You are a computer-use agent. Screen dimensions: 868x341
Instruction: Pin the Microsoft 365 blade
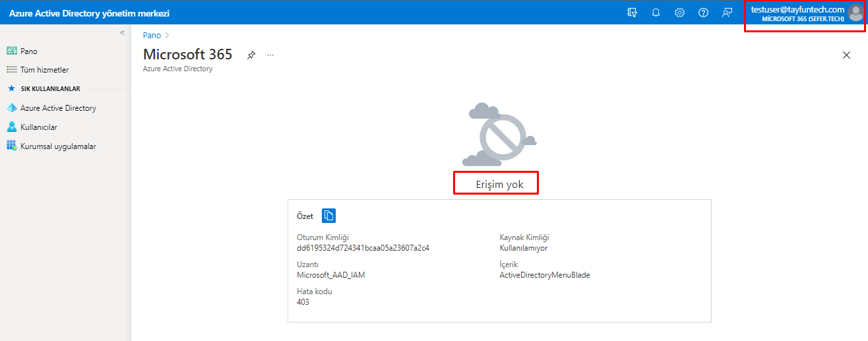coord(251,55)
